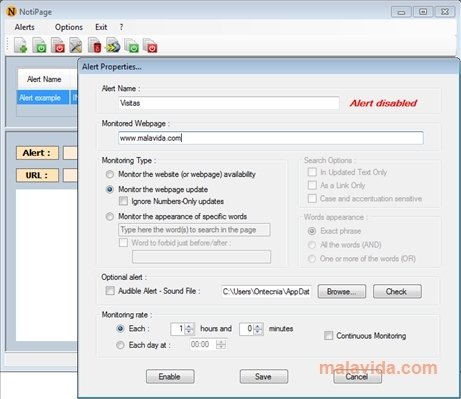Click the Exit menu item

101,27
